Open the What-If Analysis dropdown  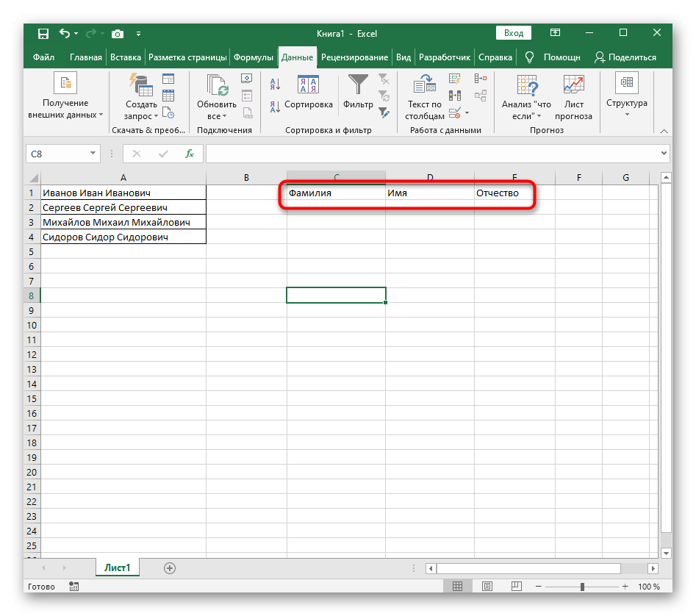click(526, 110)
